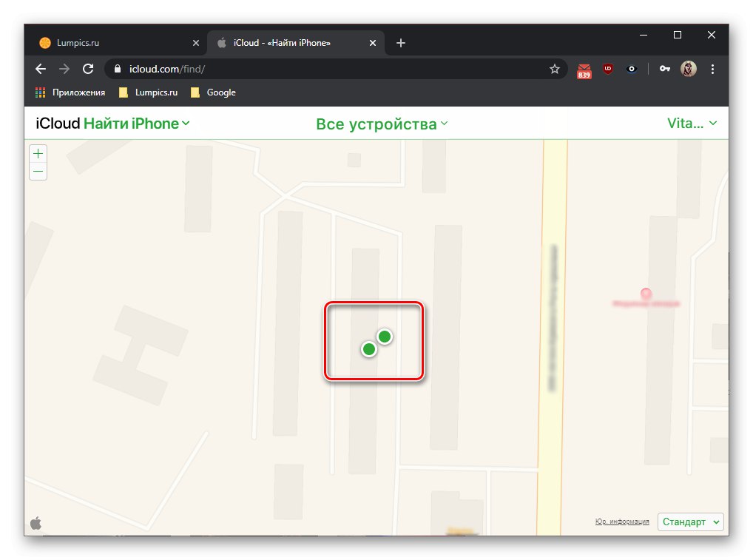The height and width of the screenshot is (560, 753).
Task: Open the mail extension showing 839
Action: [584, 70]
